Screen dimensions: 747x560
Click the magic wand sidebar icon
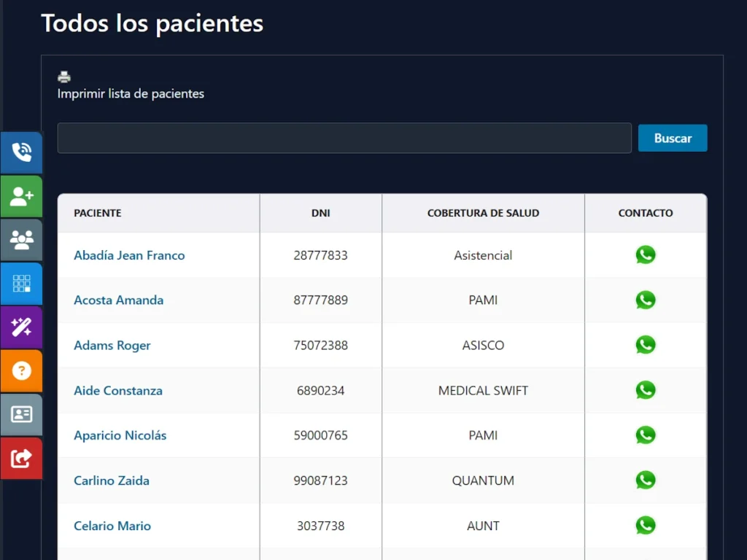click(21, 327)
